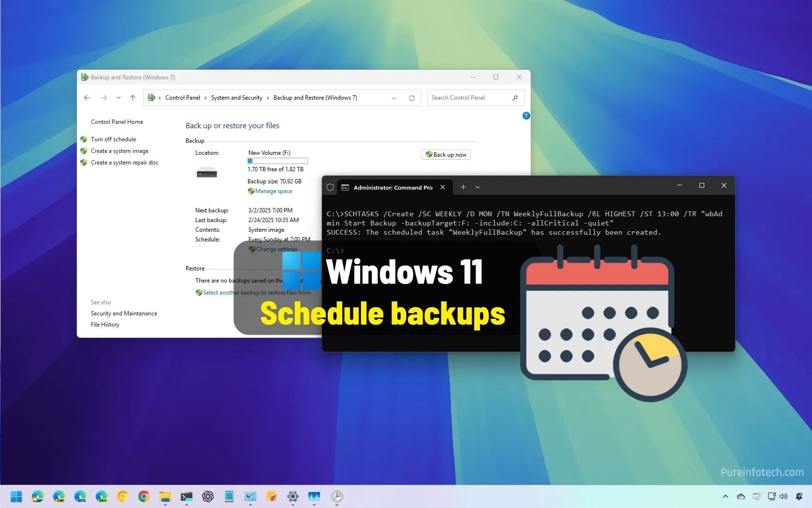
Task: Open the Windows Start menu
Action: (x=16, y=496)
